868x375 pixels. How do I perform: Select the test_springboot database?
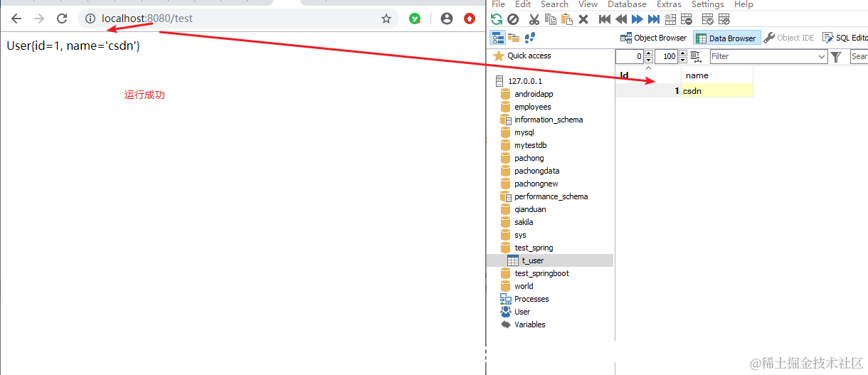point(541,273)
